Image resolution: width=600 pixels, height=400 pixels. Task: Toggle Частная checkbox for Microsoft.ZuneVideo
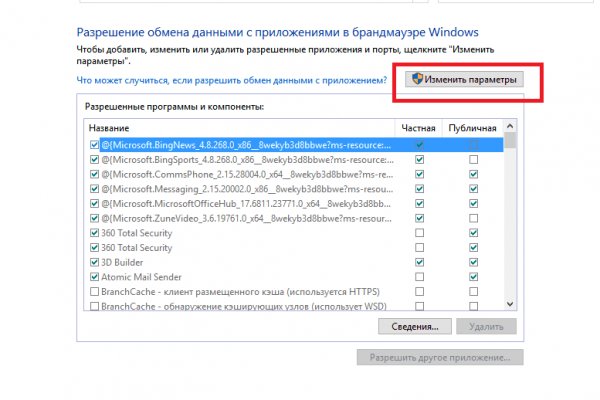coord(419,218)
